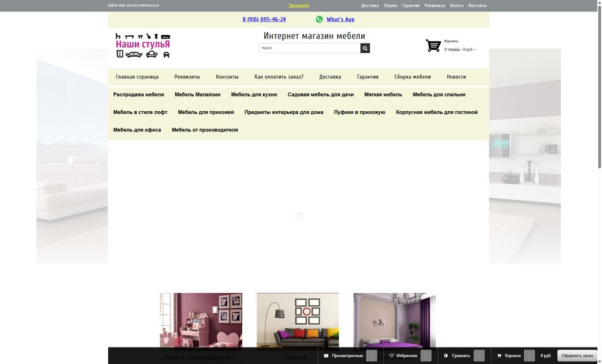Open the What's App link
Screen dimensions: 602x364
click(341, 19)
